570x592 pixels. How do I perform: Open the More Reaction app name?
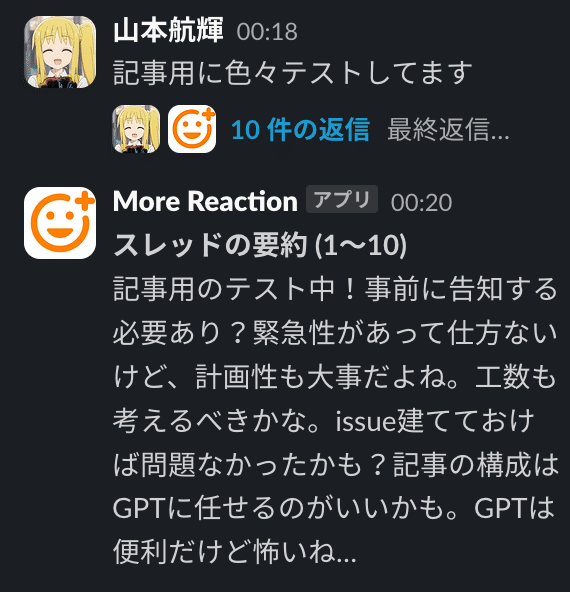click(205, 201)
